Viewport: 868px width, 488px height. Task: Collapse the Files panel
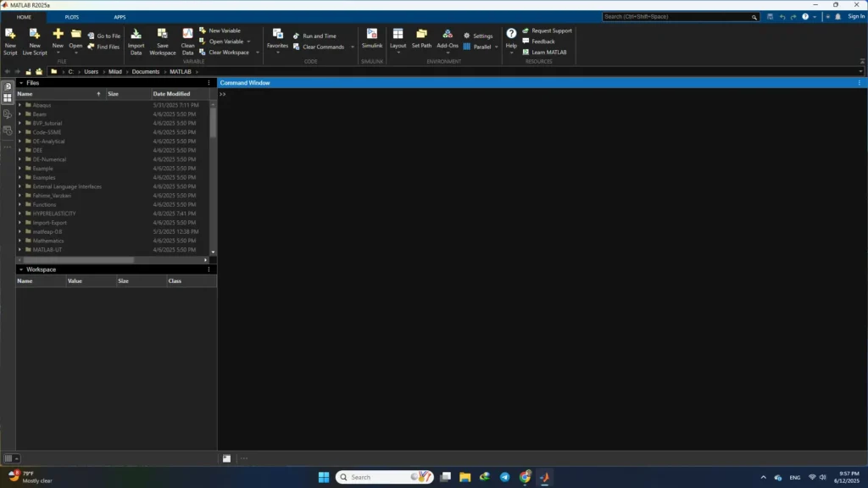[21, 83]
